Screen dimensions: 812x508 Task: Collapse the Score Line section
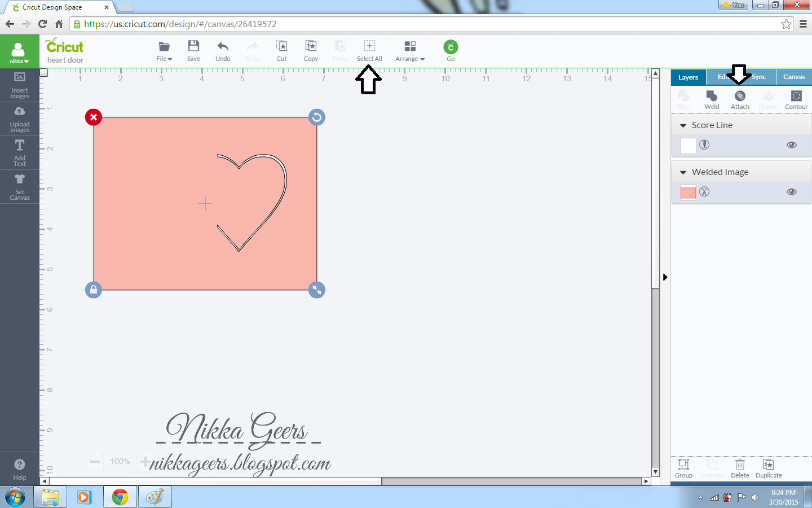683,125
